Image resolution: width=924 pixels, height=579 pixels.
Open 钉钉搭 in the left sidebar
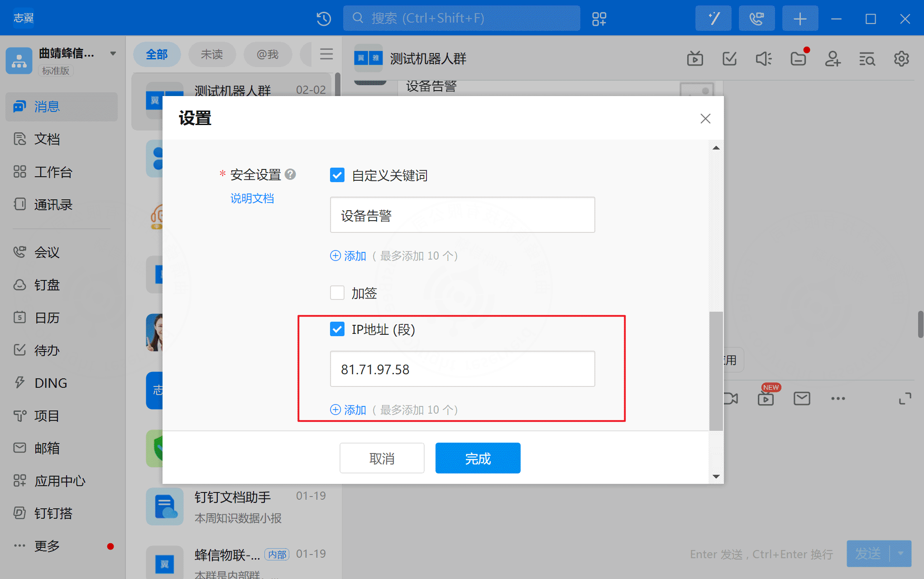coord(62,513)
